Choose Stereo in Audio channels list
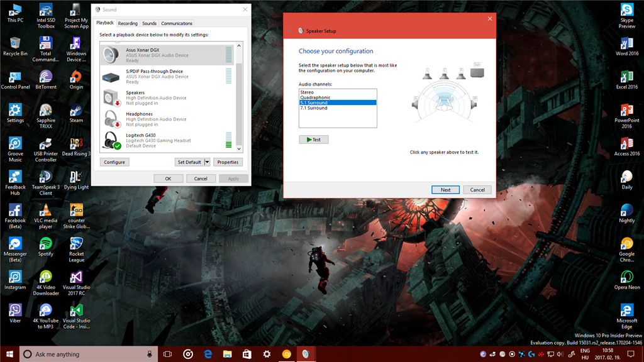 click(x=337, y=92)
